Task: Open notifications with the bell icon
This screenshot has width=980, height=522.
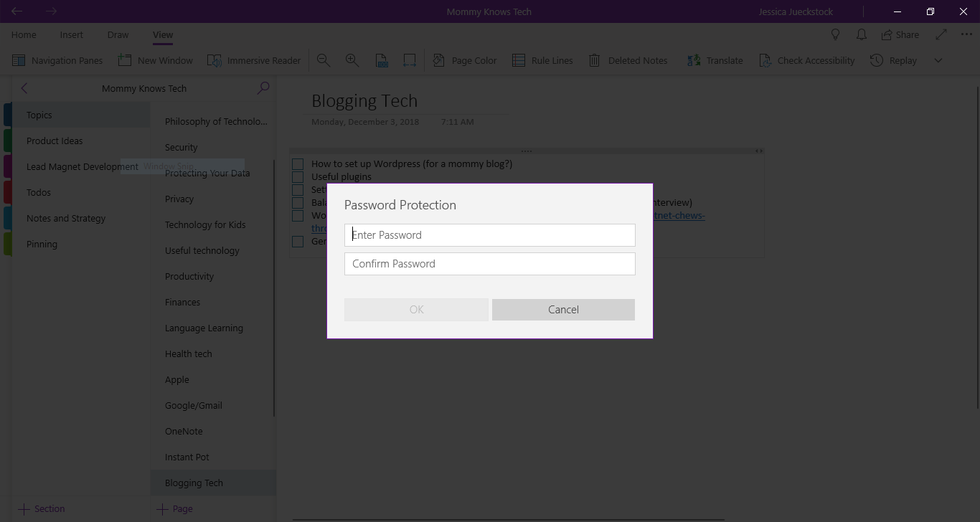Action: 862,34
